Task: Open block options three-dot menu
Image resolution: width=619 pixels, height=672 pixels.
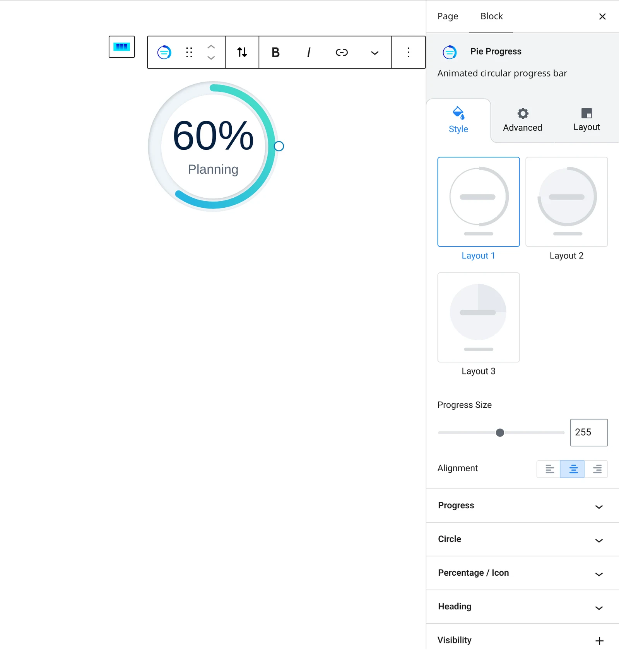Action: point(408,52)
